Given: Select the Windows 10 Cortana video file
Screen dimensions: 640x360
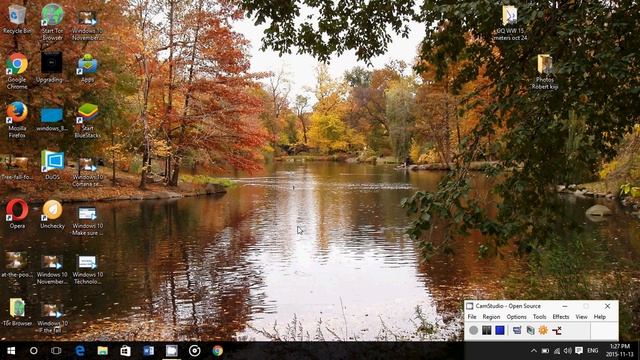Looking at the screenshot, I should [x=87, y=172].
